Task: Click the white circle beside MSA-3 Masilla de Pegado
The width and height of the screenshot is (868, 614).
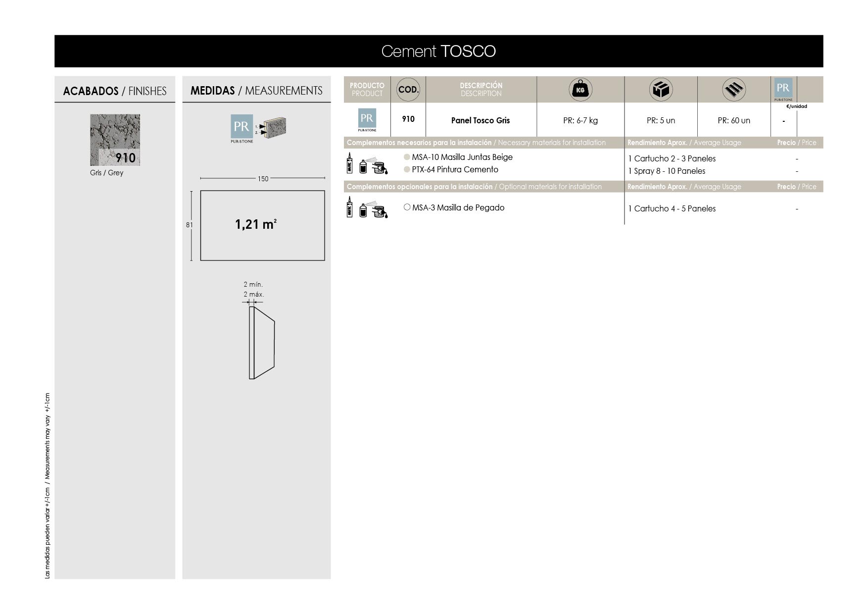Action: [x=407, y=207]
